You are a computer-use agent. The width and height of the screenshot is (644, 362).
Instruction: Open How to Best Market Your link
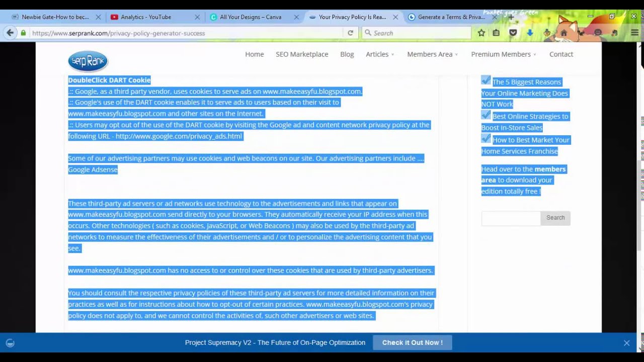pos(525,145)
